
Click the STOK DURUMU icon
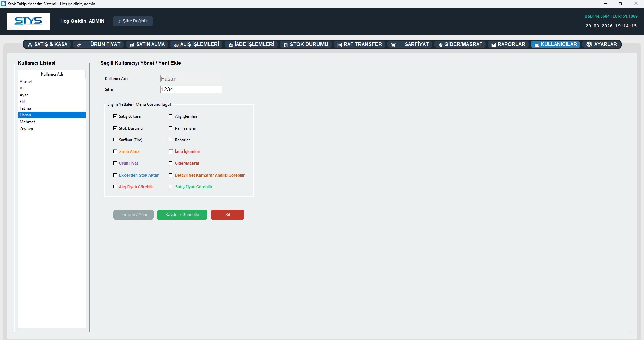coord(286,45)
